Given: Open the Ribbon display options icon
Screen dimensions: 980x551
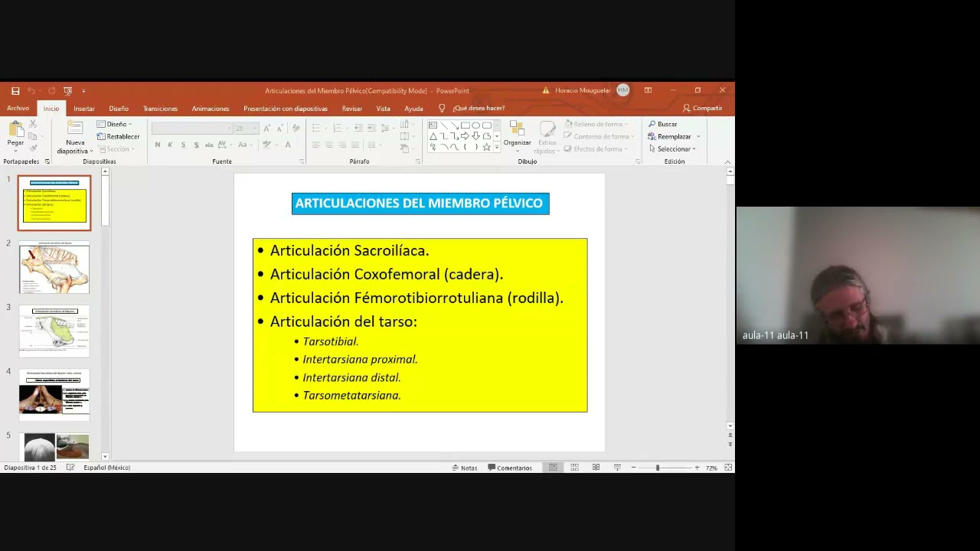Looking at the screenshot, I should click(648, 90).
